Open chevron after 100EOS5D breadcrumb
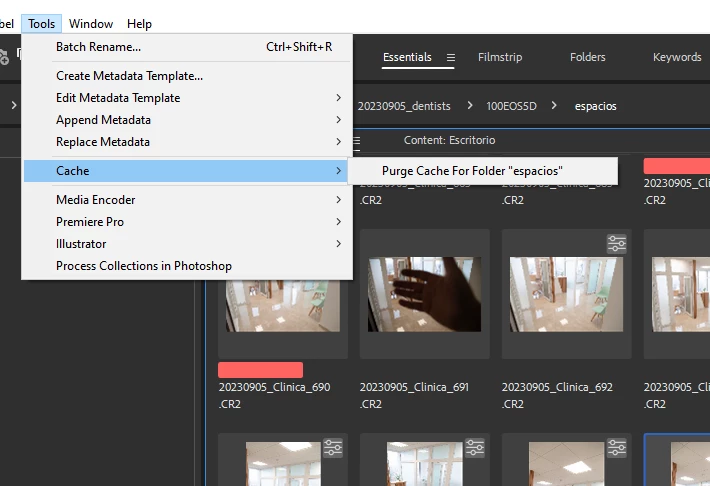The height and width of the screenshot is (486, 710). [x=554, y=106]
